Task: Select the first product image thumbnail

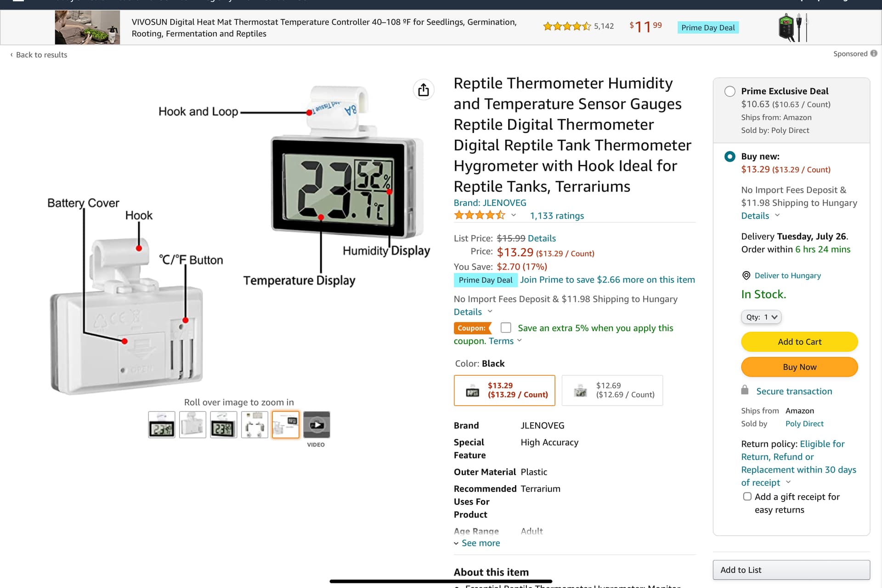Action: 162,424
